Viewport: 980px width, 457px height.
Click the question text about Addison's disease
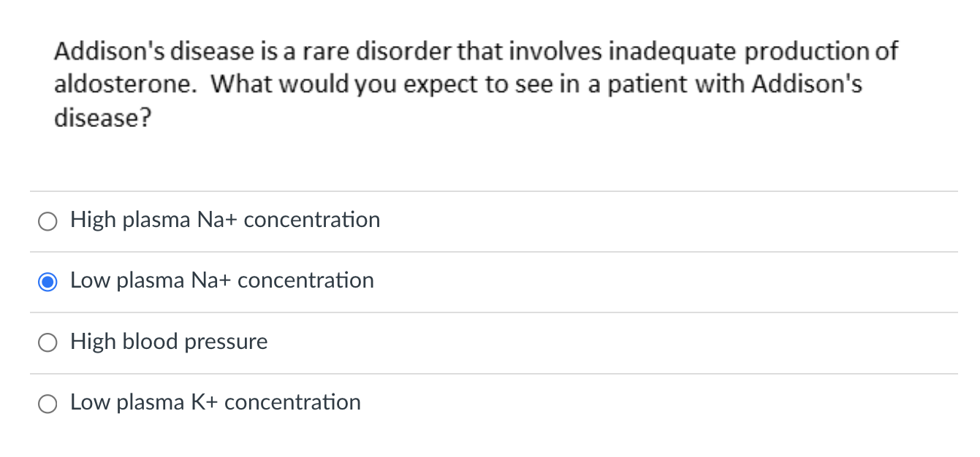[475, 85]
